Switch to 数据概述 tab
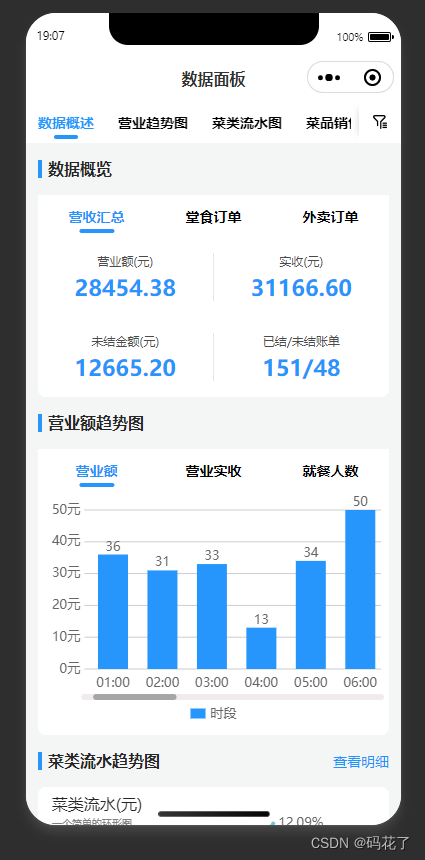The height and width of the screenshot is (860, 425). 66,123
